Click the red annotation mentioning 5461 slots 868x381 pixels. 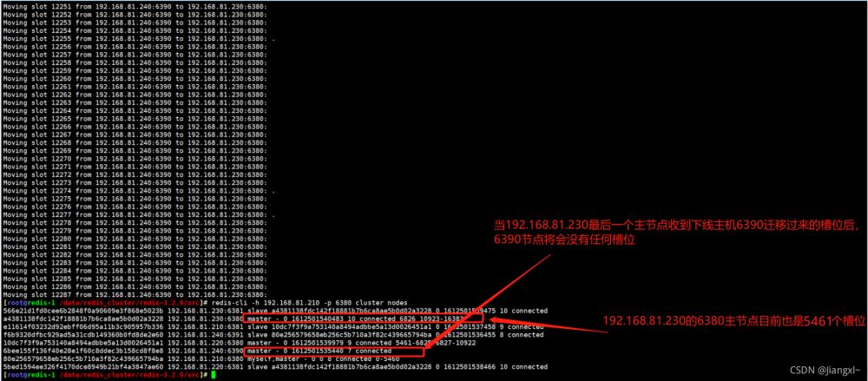point(733,320)
